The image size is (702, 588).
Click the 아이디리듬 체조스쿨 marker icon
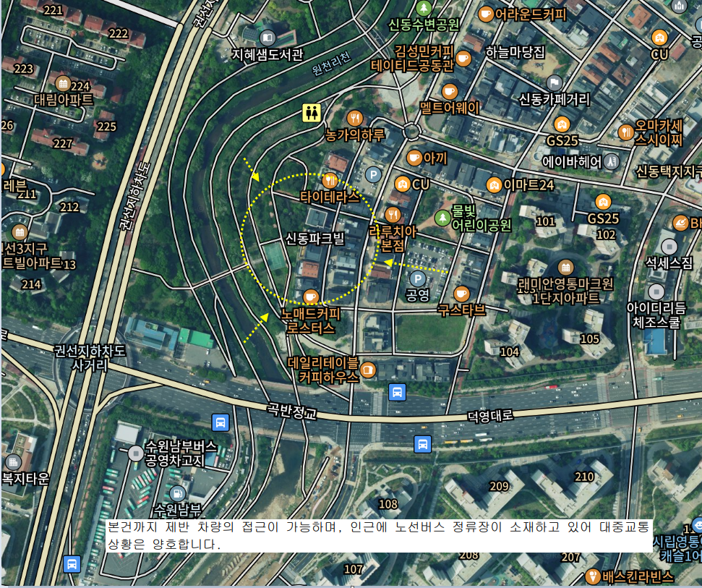(x=656, y=292)
